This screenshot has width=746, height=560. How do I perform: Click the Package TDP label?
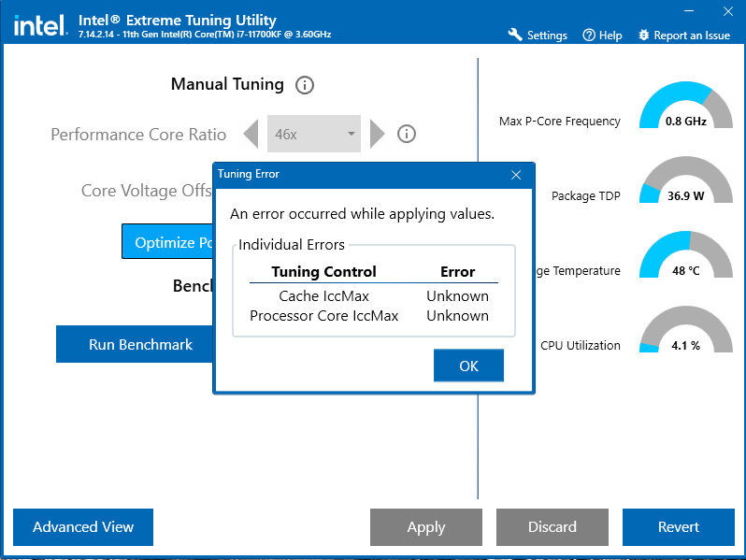(x=585, y=196)
